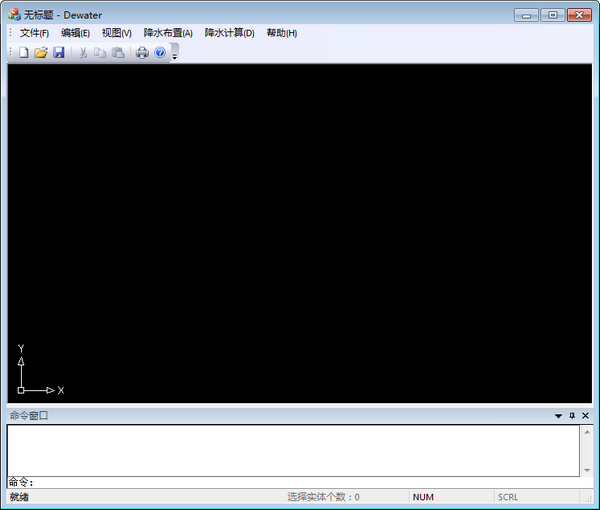Click the Print toolbar icon
The height and width of the screenshot is (510, 600).
click(x=142, y=52)
